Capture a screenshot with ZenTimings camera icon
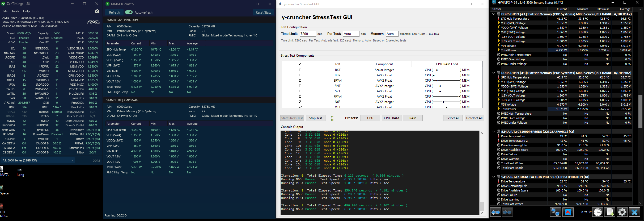 click(x=97, y=11)
